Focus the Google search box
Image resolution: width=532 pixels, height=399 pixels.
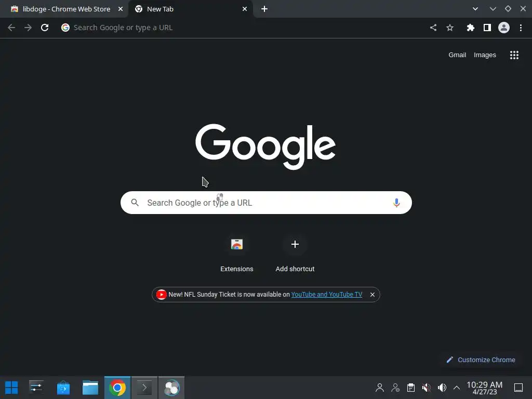pyautogui.click(x=266, y=203)
